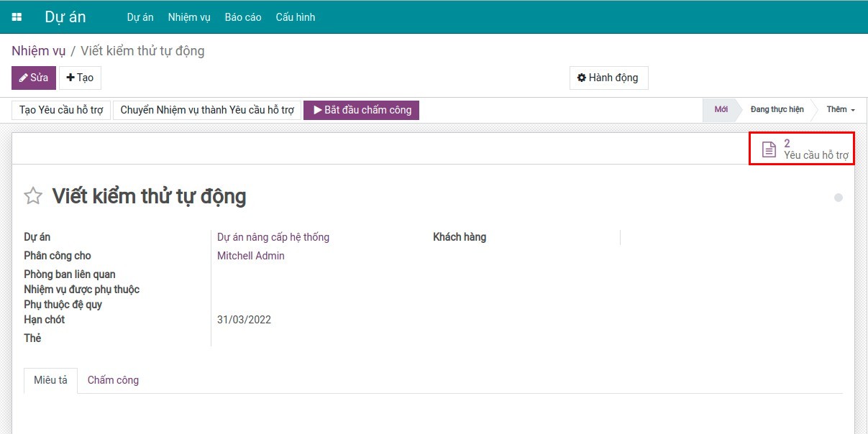Click Chuyển Nhiệm vụ thành Yêu cầu hỗ trợ
Screen dimensions: 868x434
coord(207,110)
